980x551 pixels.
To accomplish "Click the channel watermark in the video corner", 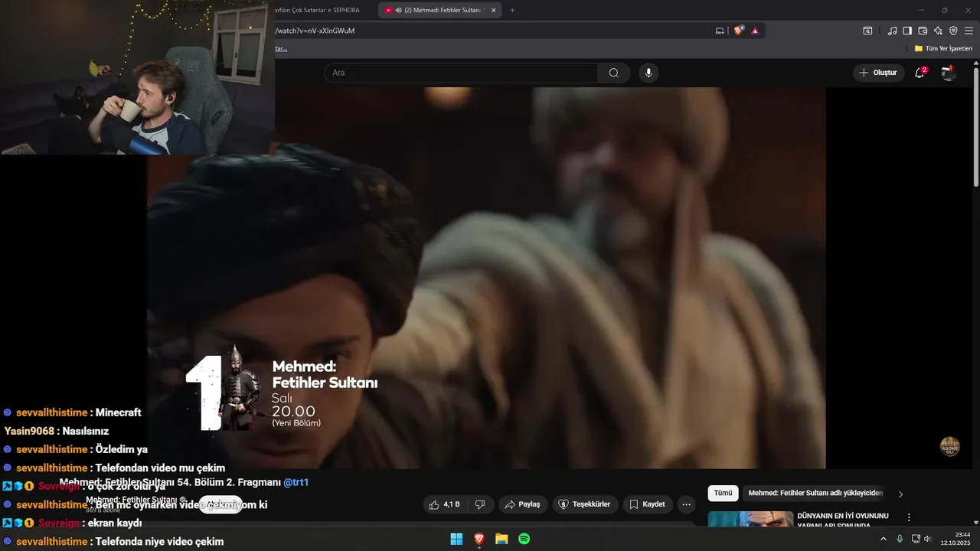I will [949, 447].
